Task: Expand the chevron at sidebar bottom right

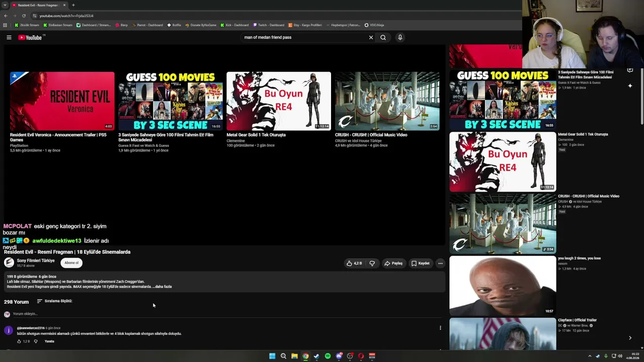Action: [x=630, y=338]
